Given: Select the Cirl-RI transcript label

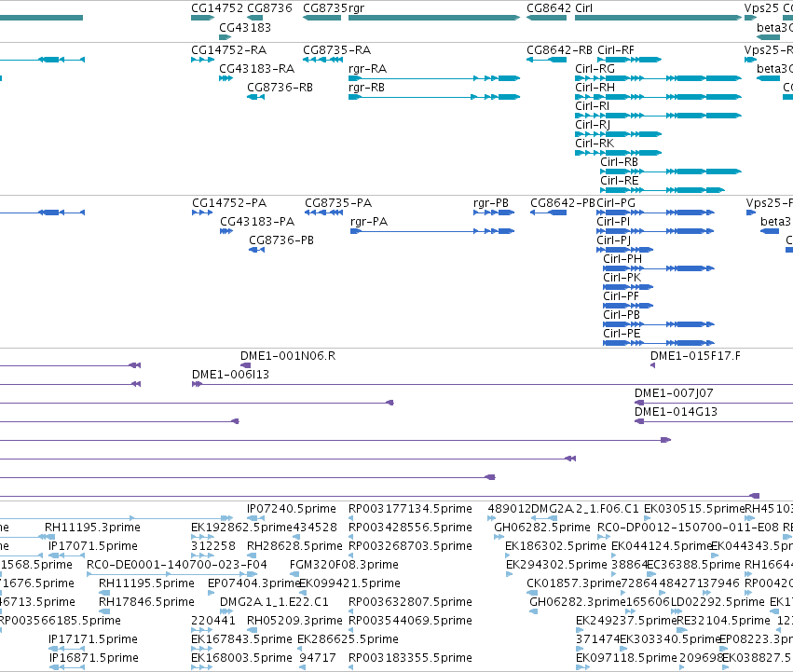Looking at the screenshot, I should 593,106.
